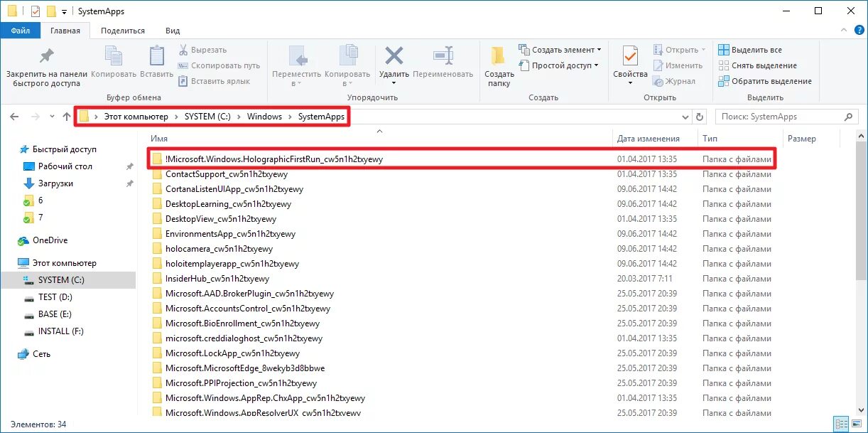Select BASE (E:) drive in navigation pane
The image size is (868, 433).
pos(55,314)
